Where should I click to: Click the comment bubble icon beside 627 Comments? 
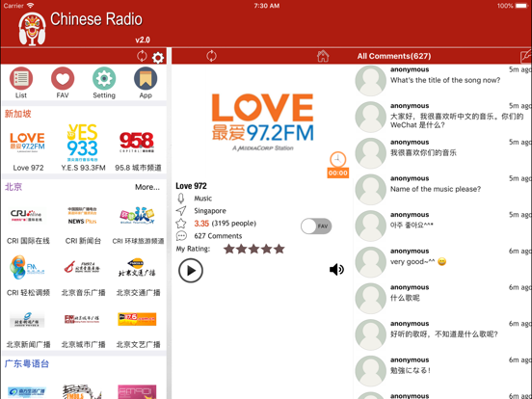pos(181,236)
